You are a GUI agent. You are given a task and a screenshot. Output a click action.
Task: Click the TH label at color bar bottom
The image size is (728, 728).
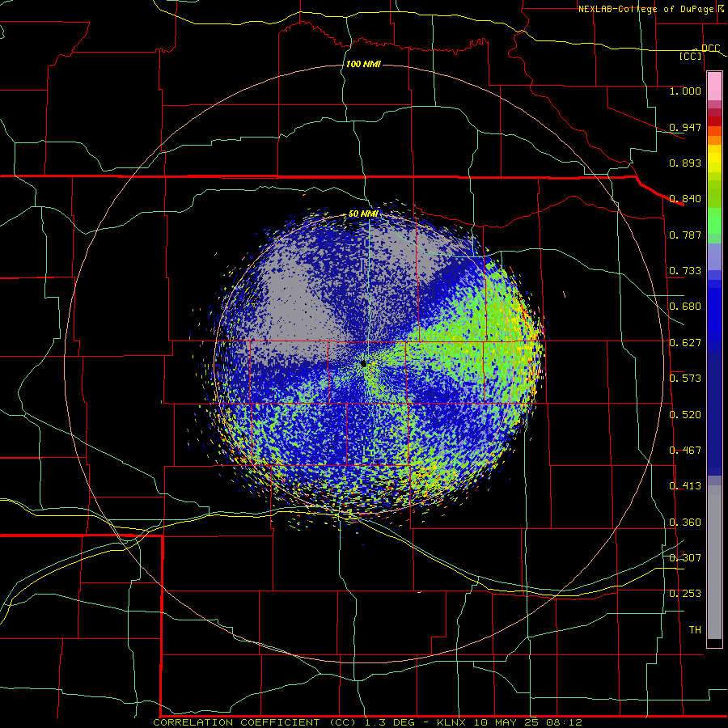[x=695, y=630]
